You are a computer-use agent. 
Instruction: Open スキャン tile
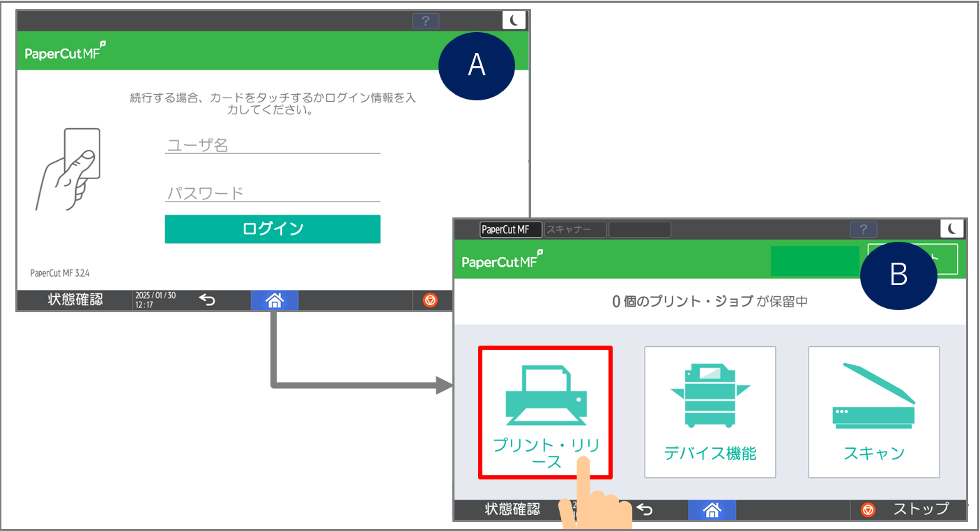click(x=874, y=412)
